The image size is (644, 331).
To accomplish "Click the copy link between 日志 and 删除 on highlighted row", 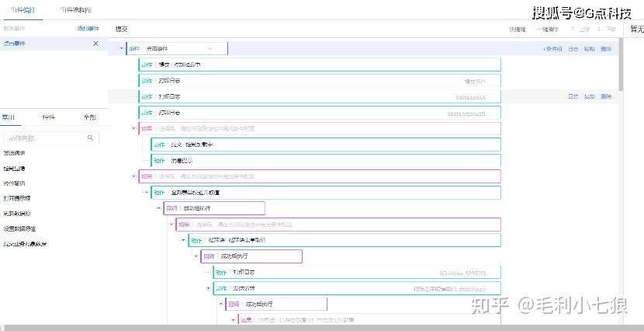I will pyautogui.click(x=590, y=96).
